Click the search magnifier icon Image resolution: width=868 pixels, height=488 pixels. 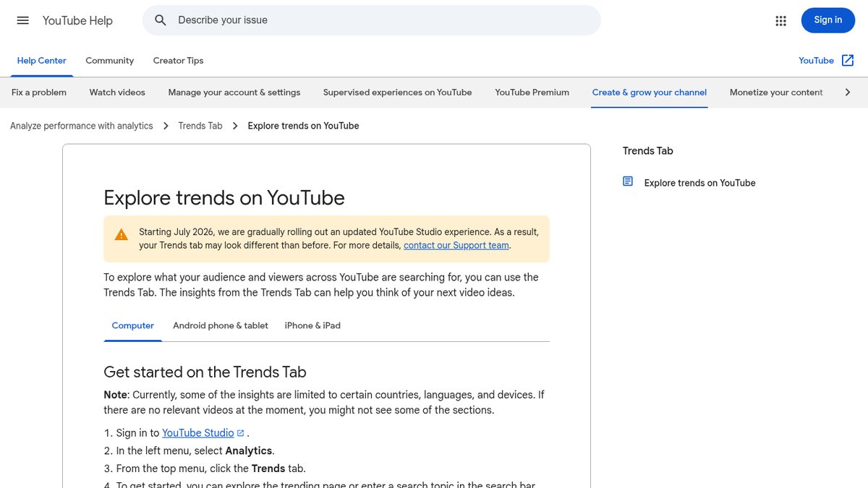(x=161, y=20)
